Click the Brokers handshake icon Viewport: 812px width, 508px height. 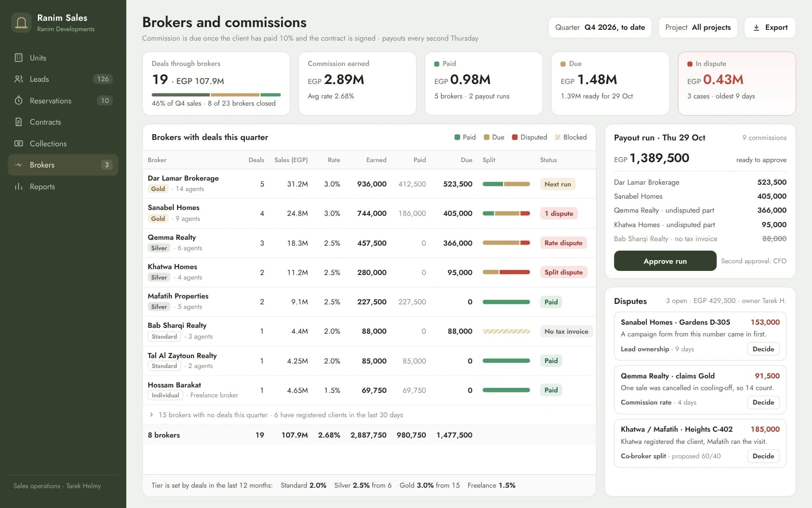coord(18,165)
